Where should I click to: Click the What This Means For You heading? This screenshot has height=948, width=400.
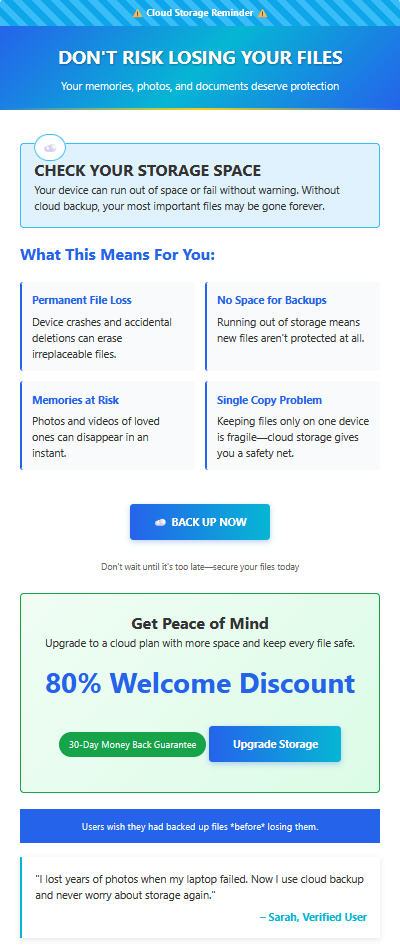[x=118, y=255]
